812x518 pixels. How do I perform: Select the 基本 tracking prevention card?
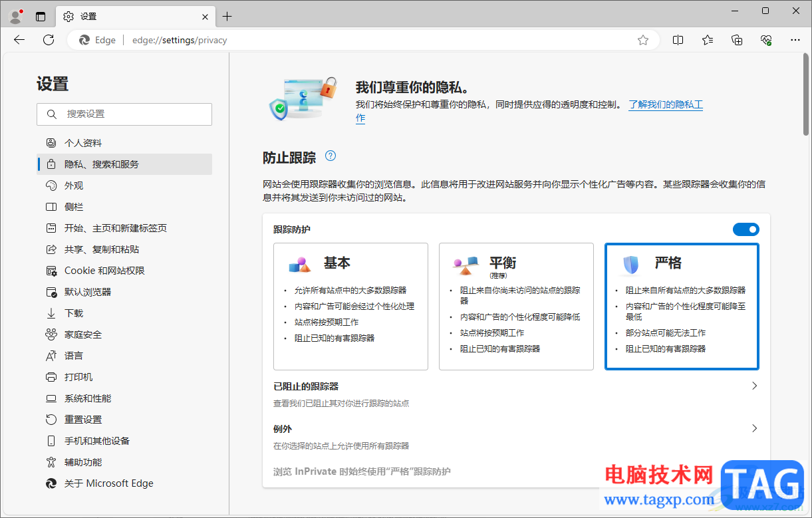350,307
